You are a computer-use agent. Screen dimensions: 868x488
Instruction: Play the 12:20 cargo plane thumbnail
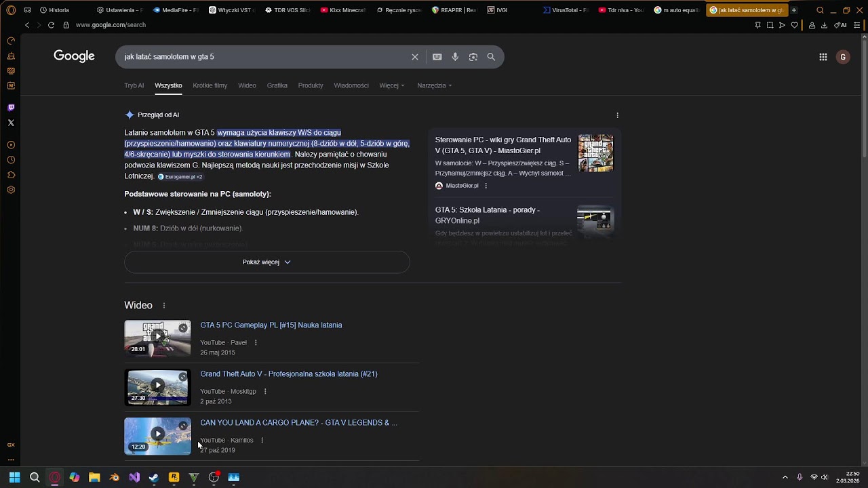coord(157,436)
